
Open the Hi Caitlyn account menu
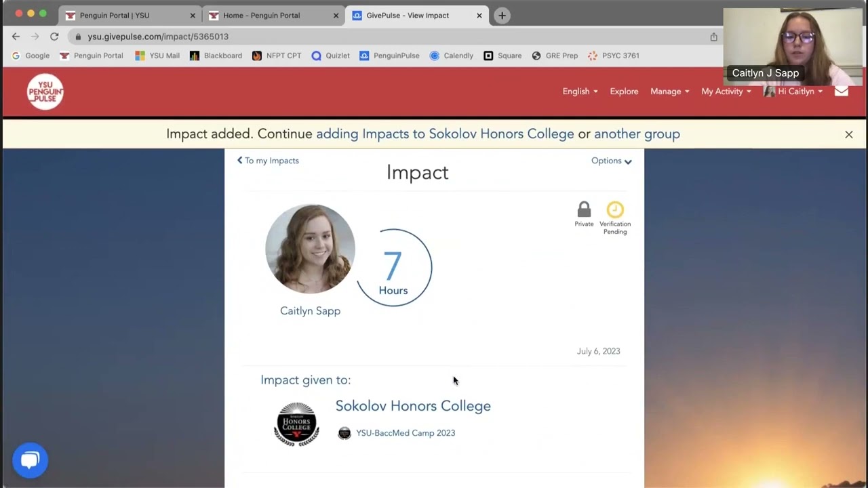pyautogui.click(x=793, y=91)
